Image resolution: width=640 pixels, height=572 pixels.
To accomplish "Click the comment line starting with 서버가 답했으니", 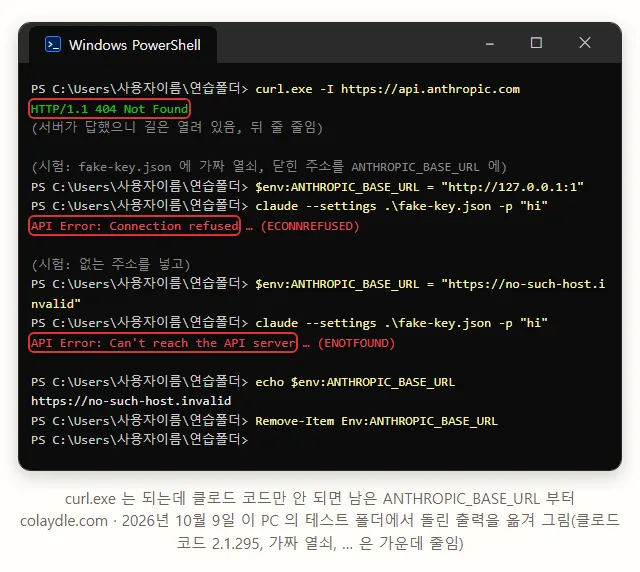I will point(177,127).
